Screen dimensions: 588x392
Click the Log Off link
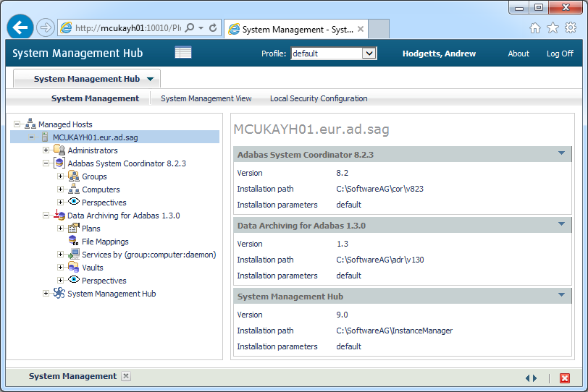coord(560,54)
